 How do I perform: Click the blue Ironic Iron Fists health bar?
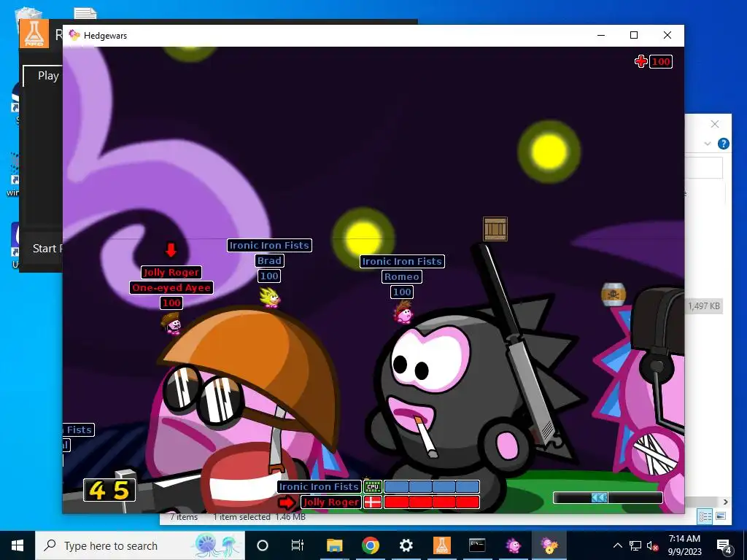pos(432,486)
